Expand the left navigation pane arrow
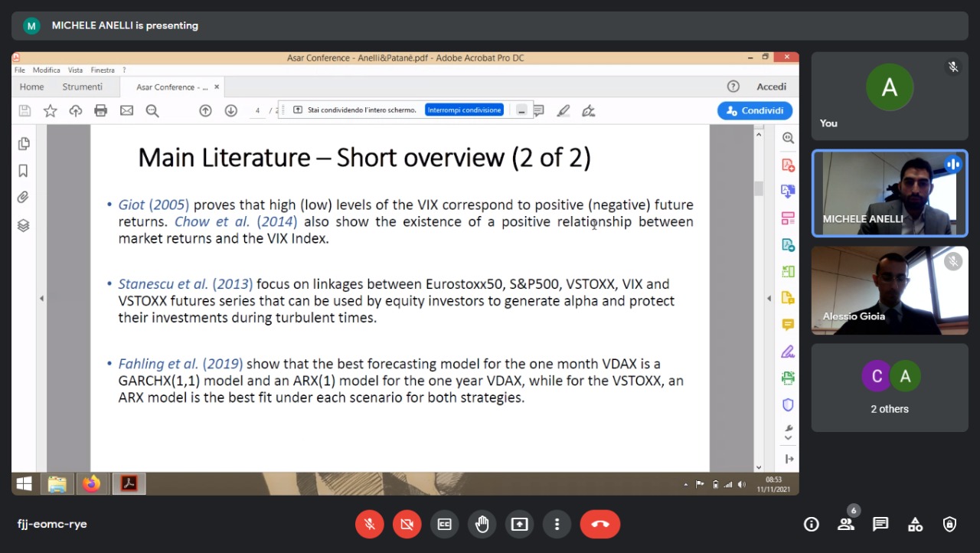 41,298
